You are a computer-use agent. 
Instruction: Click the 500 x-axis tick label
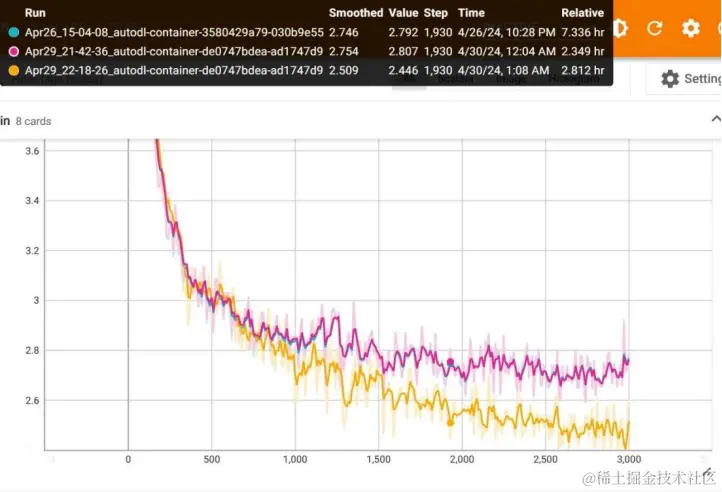[x=212, y=459]
